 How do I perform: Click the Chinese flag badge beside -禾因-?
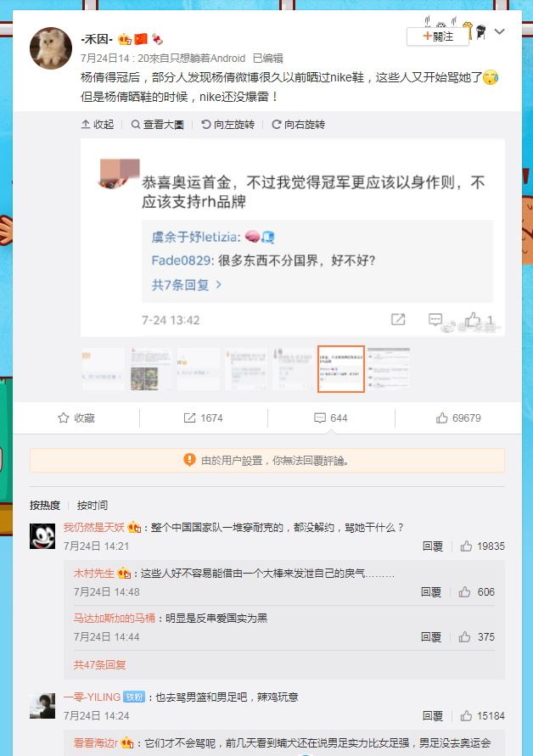pos(141,39)
